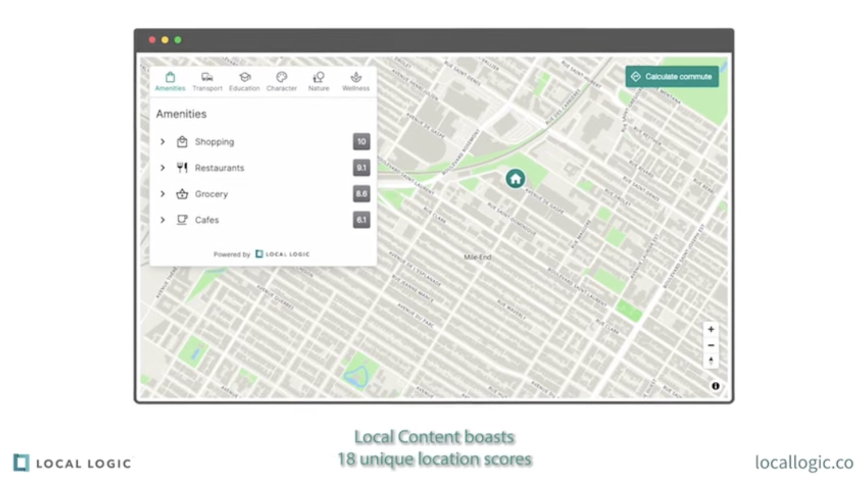This screenshot has height=485, width=868.
Task: Click the Calculate commute button
Action: point(672,77)
